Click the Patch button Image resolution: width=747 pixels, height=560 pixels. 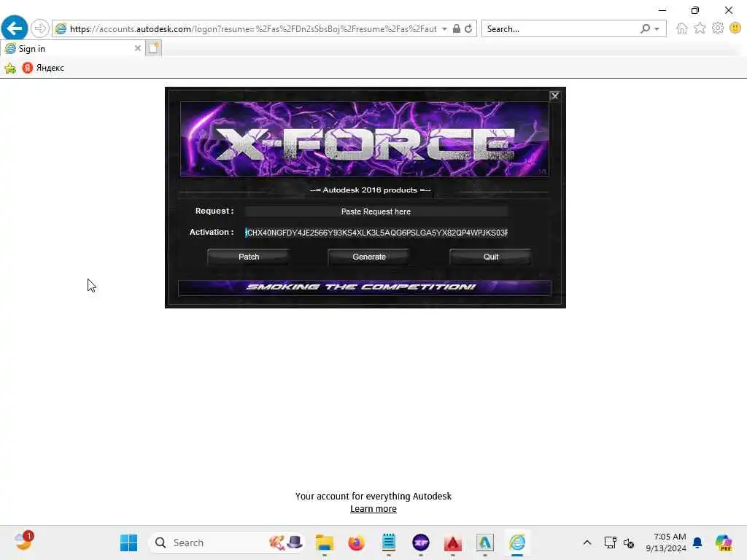tap(249, 257)
